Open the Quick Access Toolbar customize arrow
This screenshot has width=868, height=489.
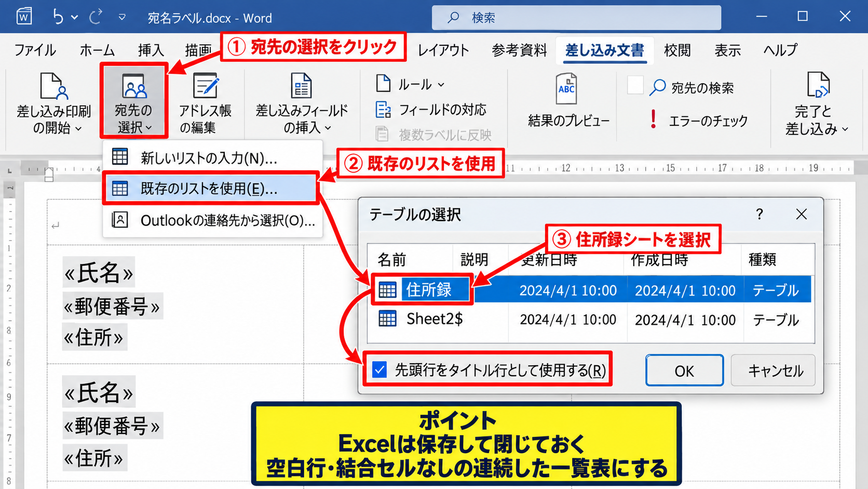(x=122, y=17)
